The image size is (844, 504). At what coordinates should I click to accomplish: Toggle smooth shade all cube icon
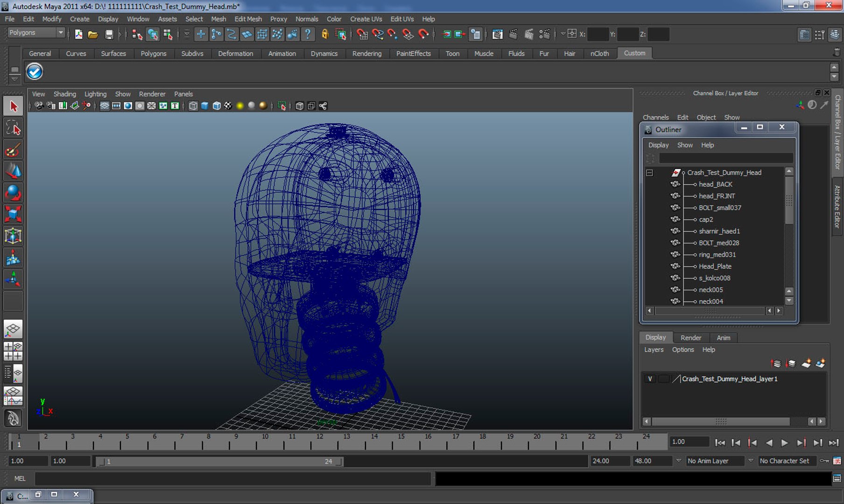coord(204,106)
